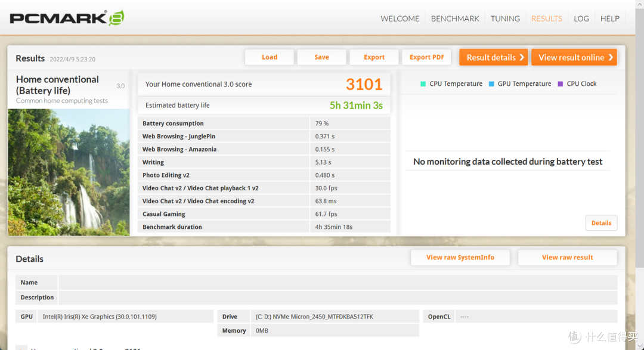644x350 pixels.
Task: Click the value 4h 35min 18s
Action: tap(334, 227)
